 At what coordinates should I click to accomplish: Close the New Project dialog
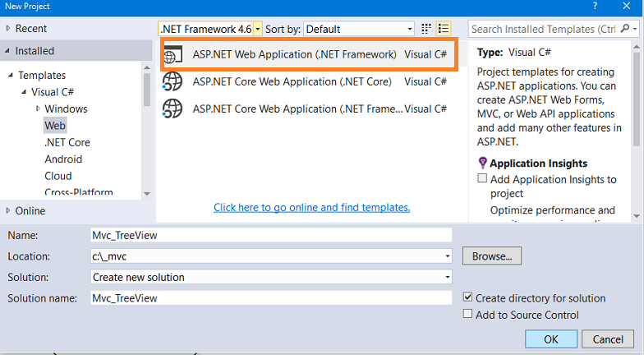tap(626, 6)
